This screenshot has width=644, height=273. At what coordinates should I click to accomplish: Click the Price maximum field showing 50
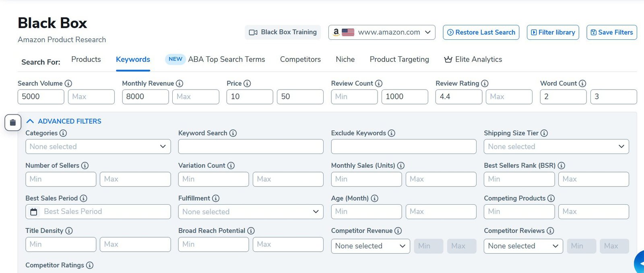coord(300,97)
